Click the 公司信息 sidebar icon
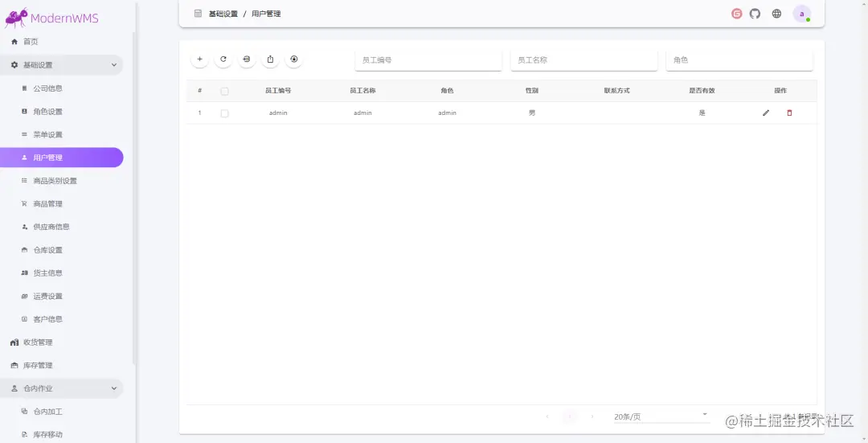 coord(24,88)
